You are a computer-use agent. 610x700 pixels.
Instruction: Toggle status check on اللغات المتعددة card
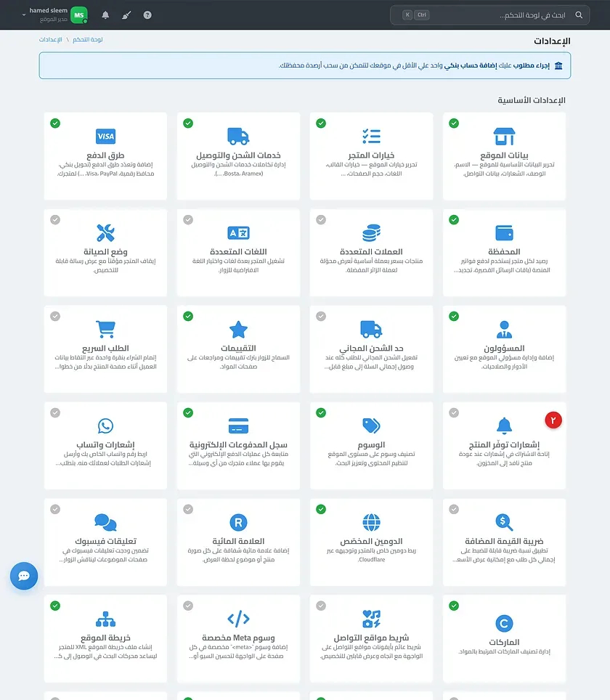pyautogui.click(x=188, y=219)
